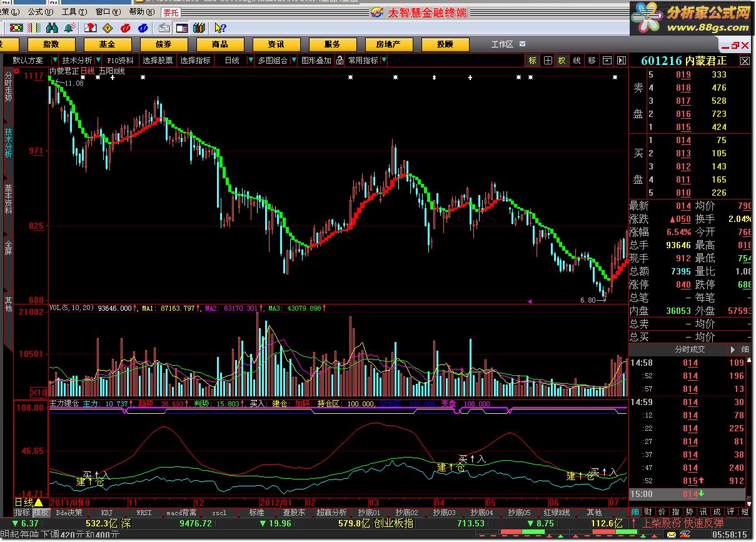756x542 pixels.
Task: Click the F10资料 button
Action: (119, 61)
